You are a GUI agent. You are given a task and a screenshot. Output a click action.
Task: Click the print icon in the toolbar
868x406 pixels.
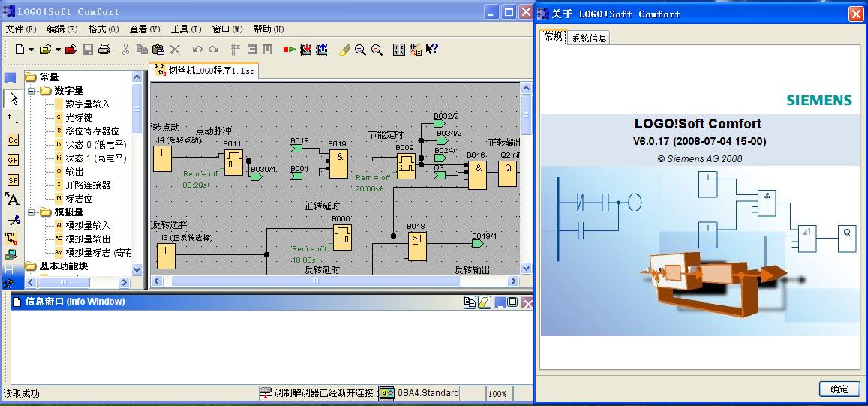coord(104,50)
